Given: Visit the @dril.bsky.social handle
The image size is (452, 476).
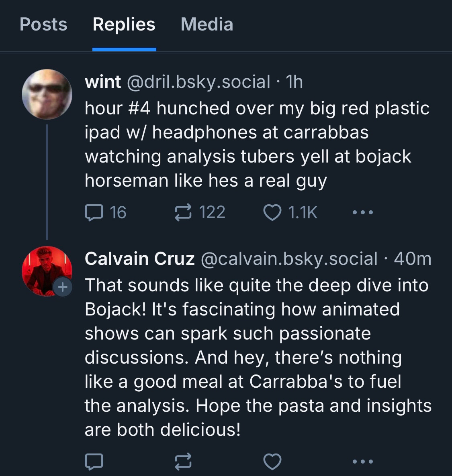Looking at the screenshot, I should point(198,82).
